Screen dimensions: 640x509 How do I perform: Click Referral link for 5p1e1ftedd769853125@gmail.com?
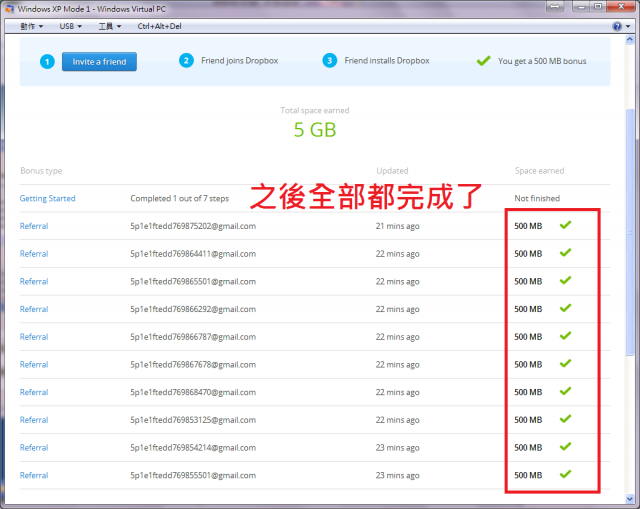[34, 420]
